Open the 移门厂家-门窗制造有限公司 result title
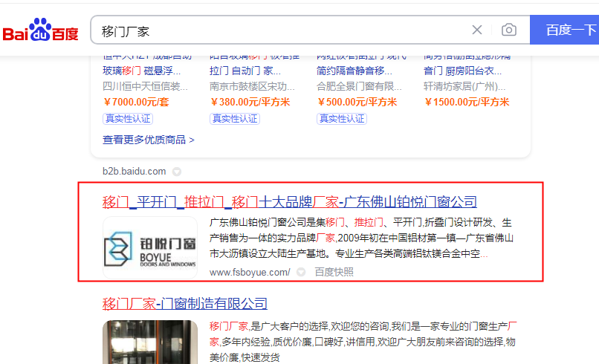This screenshot has width=599, height=364. coord(184,304)
